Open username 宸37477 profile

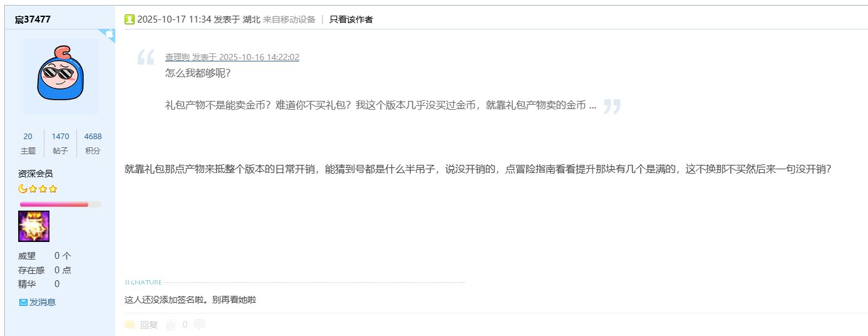tap(33, 19)
